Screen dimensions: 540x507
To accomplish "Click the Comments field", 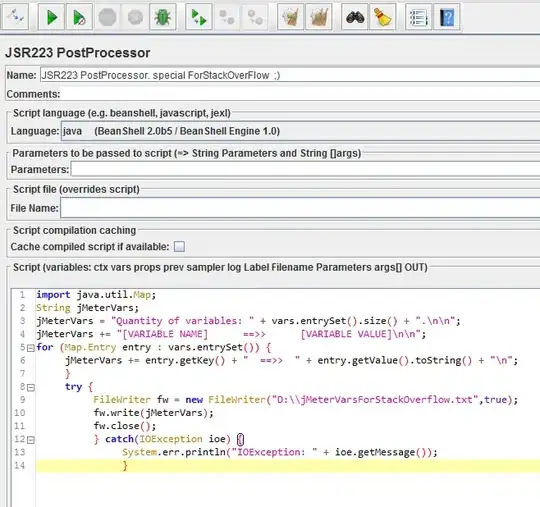I will pos(300,94).
